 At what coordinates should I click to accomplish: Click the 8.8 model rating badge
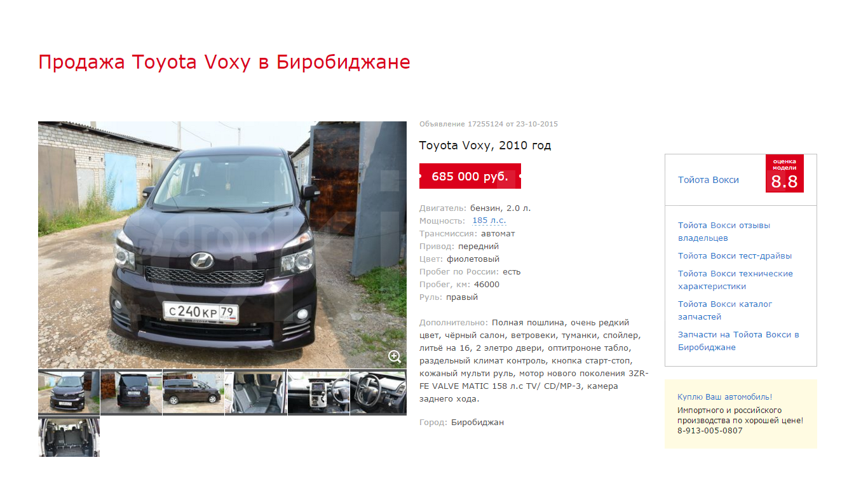point(785,173)
